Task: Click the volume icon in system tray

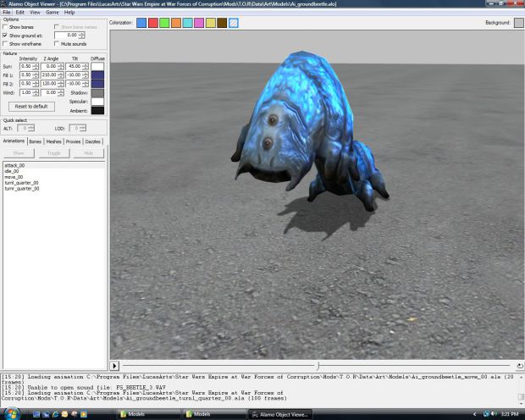Action: 495,414
